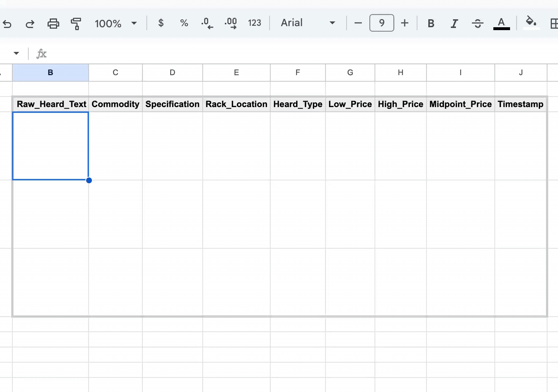Image resolution: width=558 pixels, height=392 pixels.
Task: Select the Paint format roller tool
Action: pos(76,24)
